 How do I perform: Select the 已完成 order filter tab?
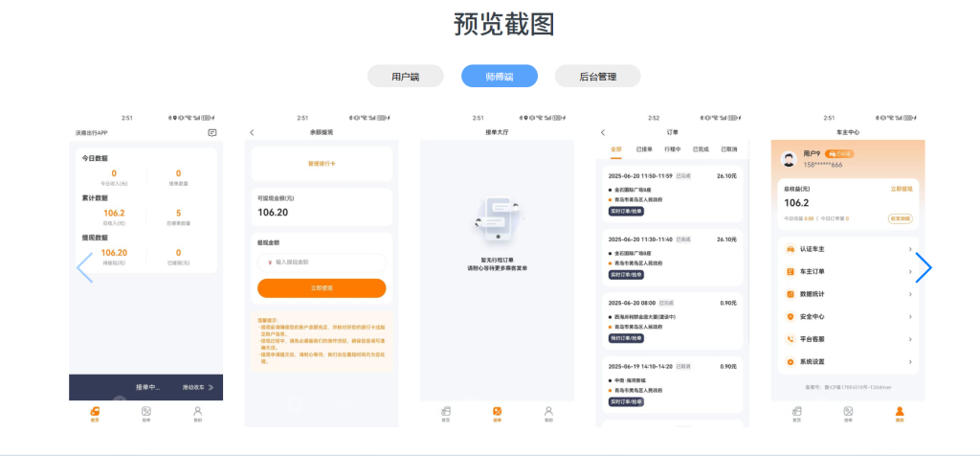[701, 149]
